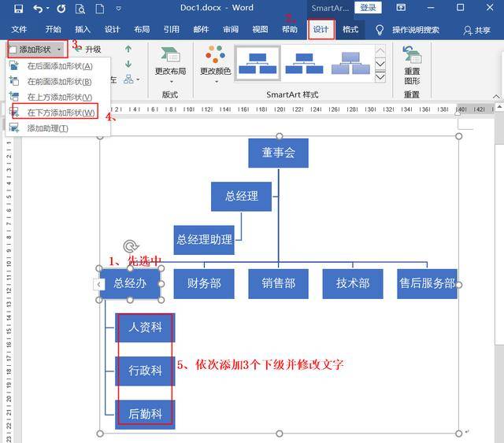504x443 pixels.
Task: Select the 销售部 shape
Action: 278,283
